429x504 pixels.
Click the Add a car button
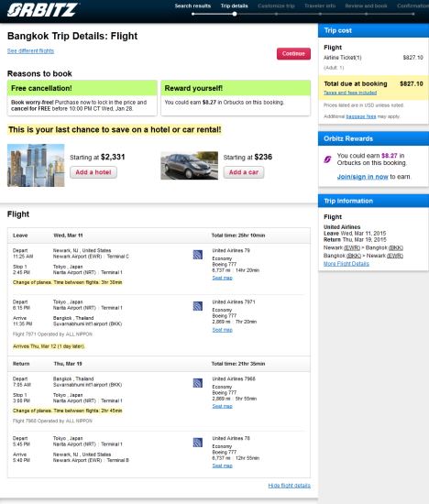(244, 172)
